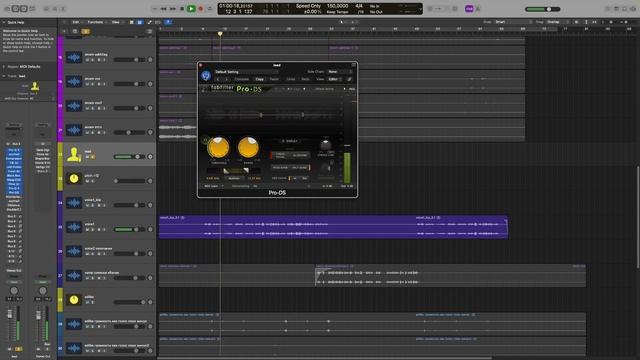Toggle the yellow global Solo button
640x360 pixels.
pos(86,31)
